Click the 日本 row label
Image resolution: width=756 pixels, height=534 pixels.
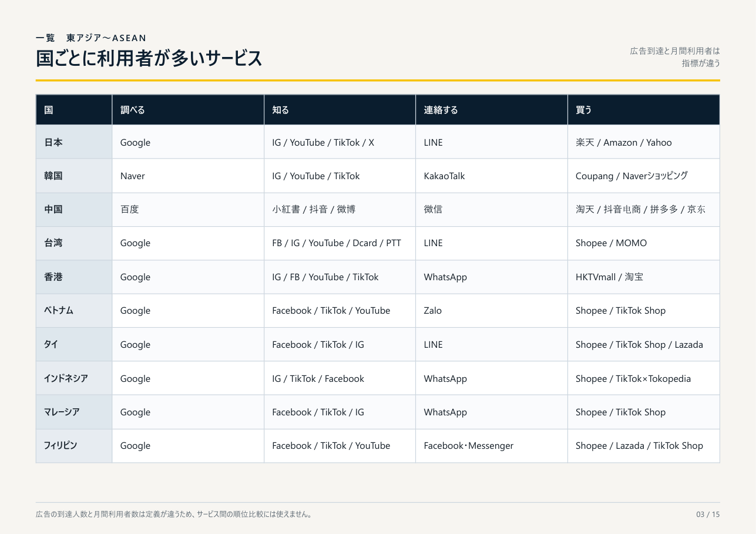click(74, 142)
